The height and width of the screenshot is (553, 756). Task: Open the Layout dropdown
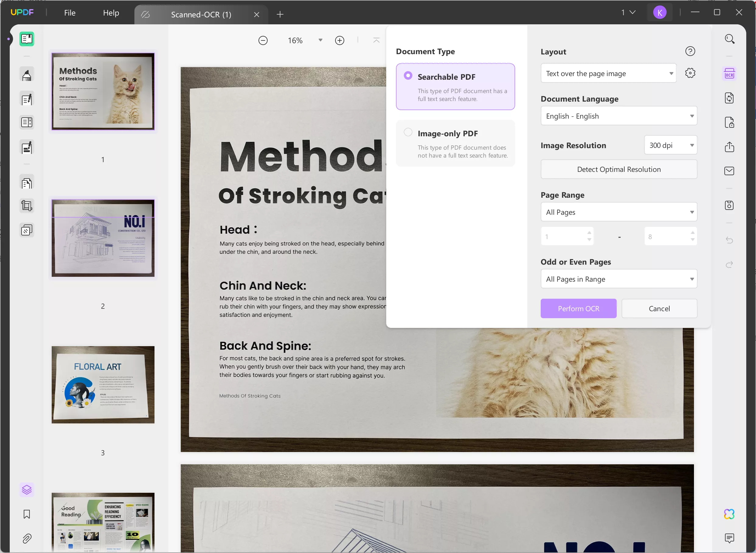pyautogui.click(x=609, y=73)
